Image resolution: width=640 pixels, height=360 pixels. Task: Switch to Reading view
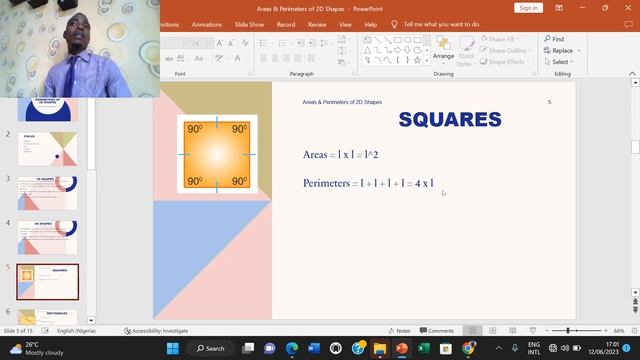tap(513, 331)
